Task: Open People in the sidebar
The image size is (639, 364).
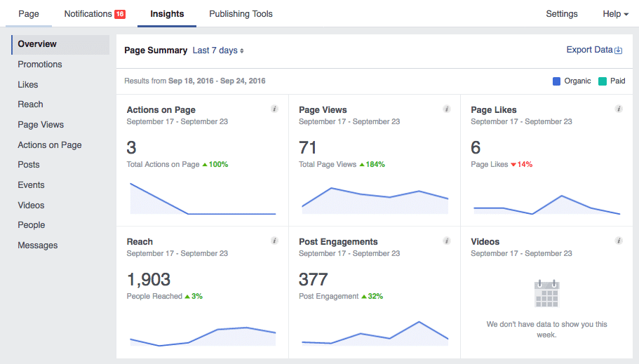Action: (32, 225)
